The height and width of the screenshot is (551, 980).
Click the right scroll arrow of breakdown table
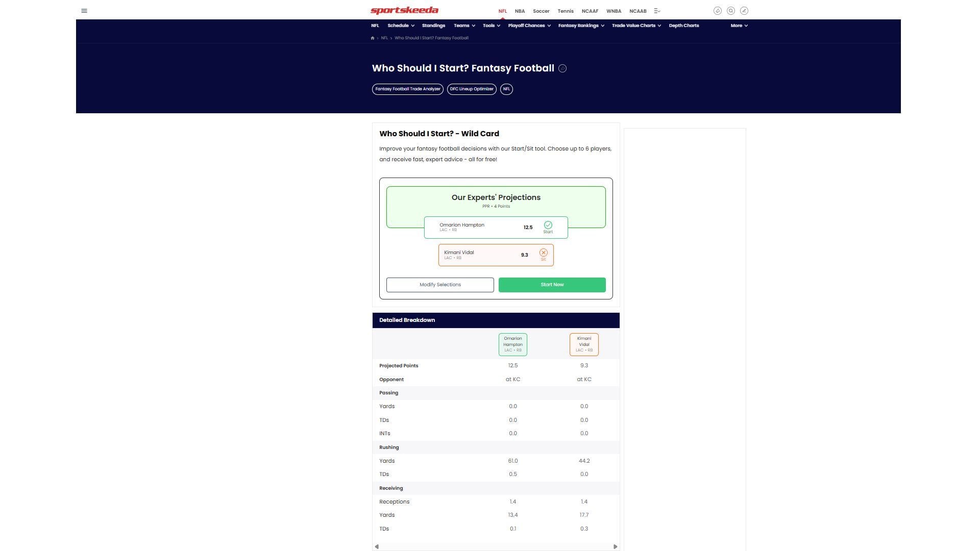[x=615, y=546]
